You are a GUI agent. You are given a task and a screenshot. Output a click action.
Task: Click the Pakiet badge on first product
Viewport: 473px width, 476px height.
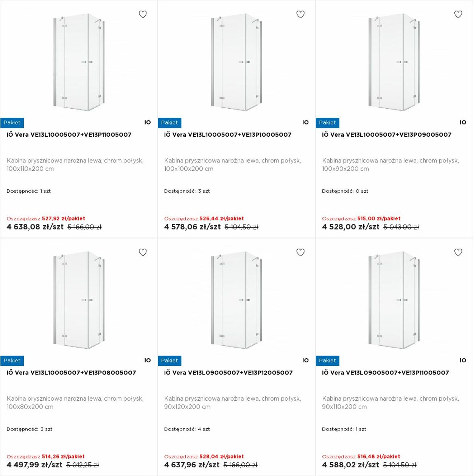click(12, 123)
